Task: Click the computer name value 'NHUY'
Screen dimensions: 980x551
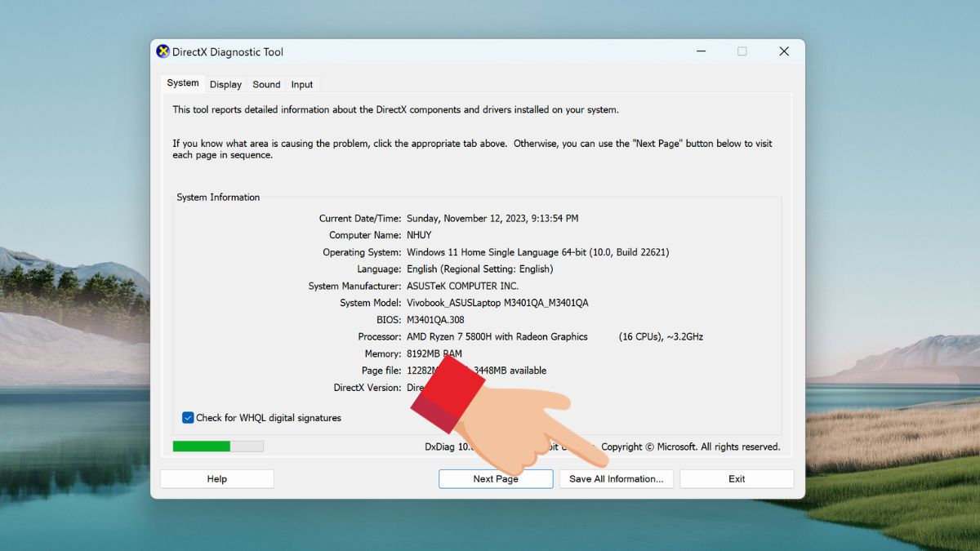Action: 419,235
